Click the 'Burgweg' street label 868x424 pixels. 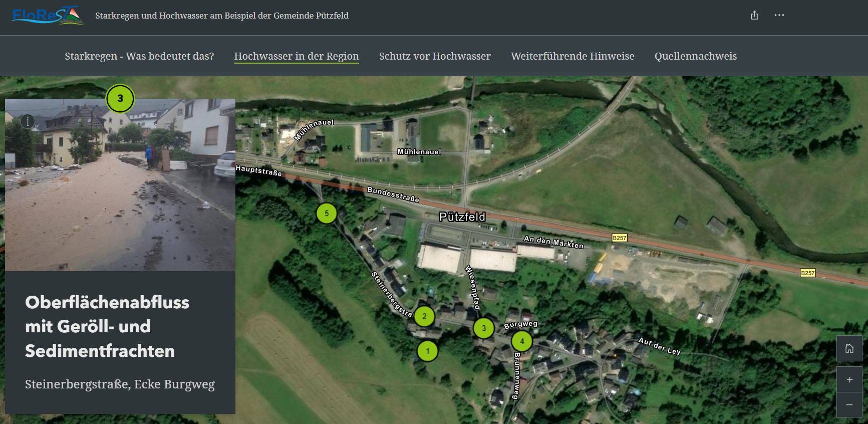[x=520, y=325]
